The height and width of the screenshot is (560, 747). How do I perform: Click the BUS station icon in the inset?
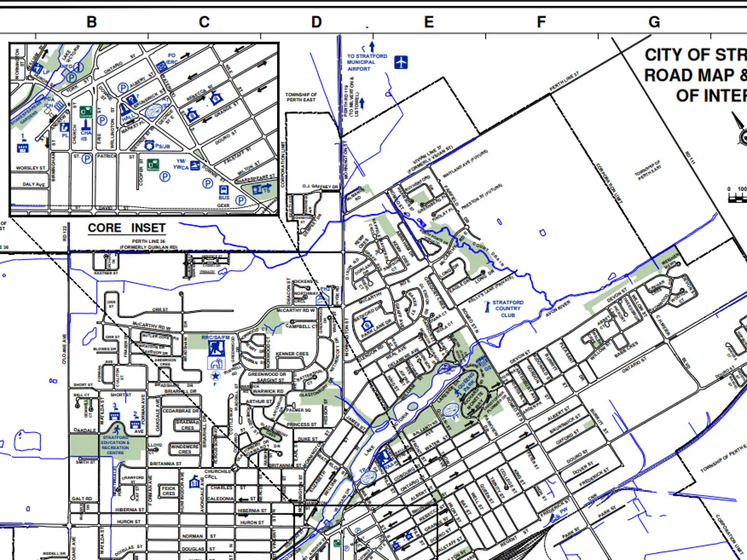tap(224, 189)
